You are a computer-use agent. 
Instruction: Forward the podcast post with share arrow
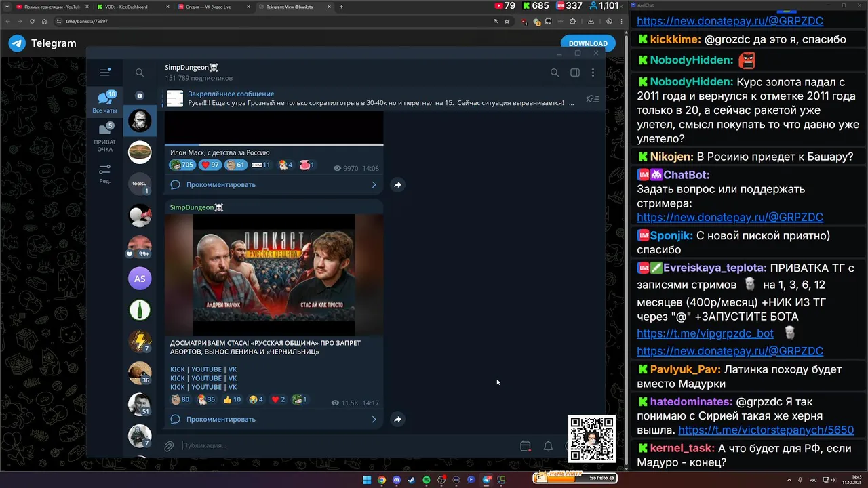[x=397, y=419]
